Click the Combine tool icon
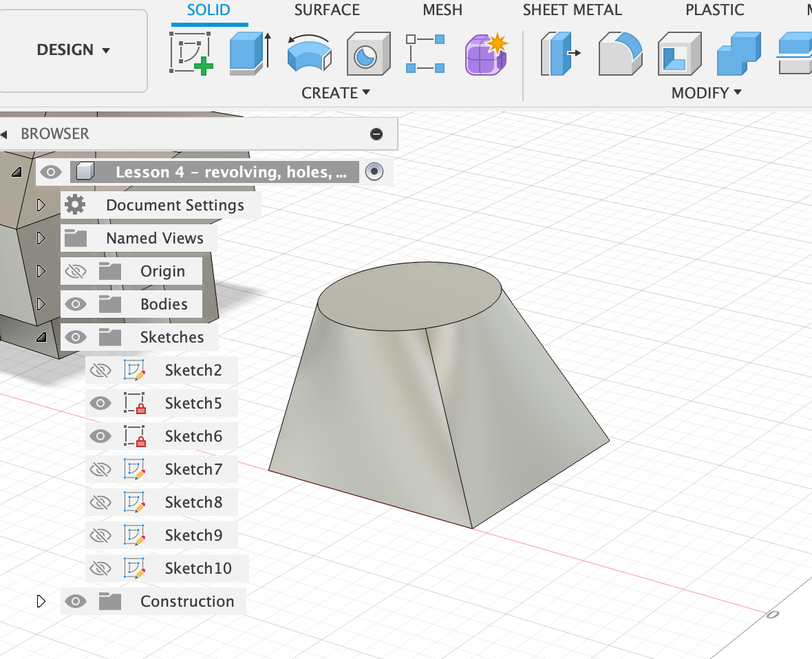 738,53
